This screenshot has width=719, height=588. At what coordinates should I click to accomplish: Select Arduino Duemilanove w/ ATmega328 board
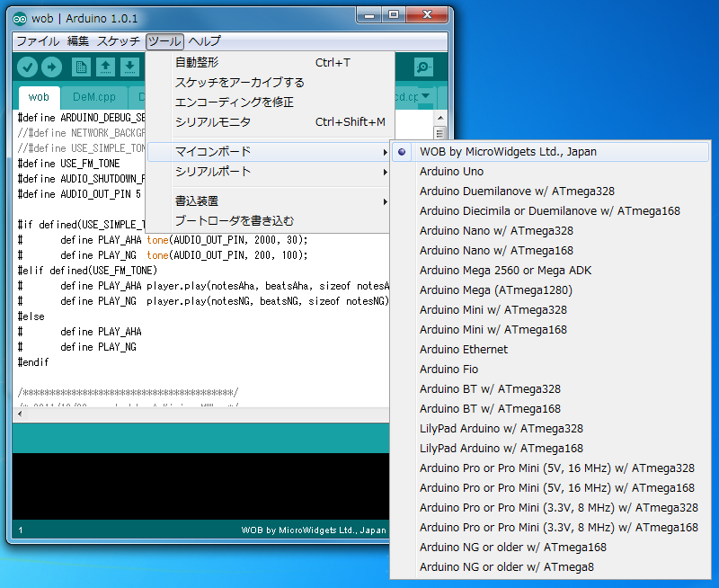550,192
